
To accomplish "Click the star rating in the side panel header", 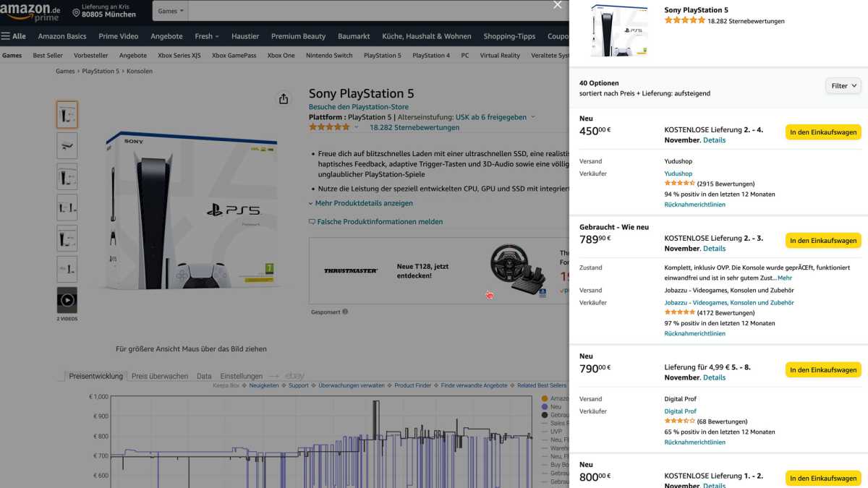I will click(x=684, y=21).
